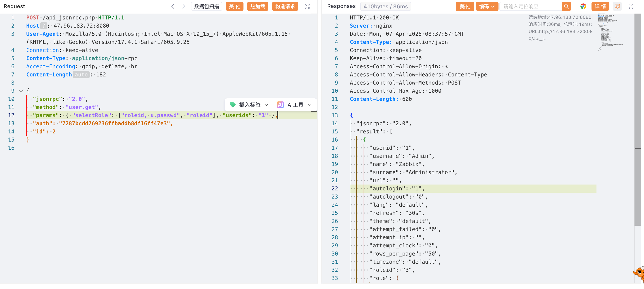Go to next request with forward arrow
The height and width of the screenshot is (289, 644).
click(x=184, y=6)
